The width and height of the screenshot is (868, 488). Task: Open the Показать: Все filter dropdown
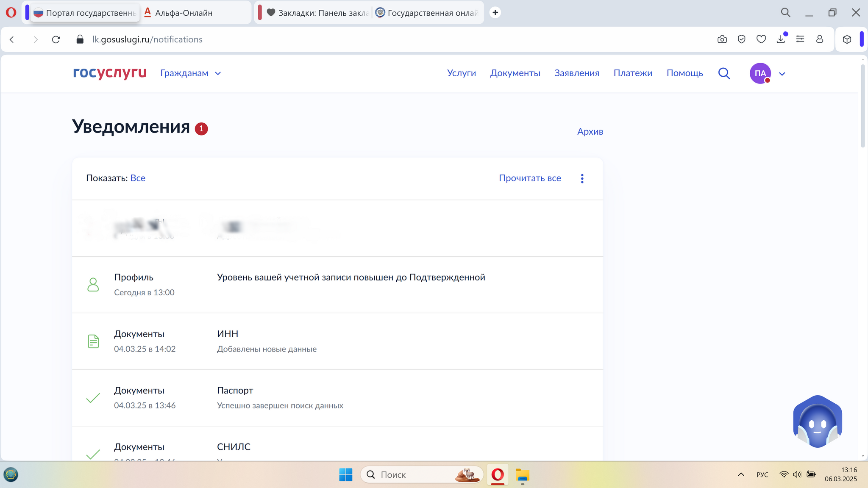(138, 178)
